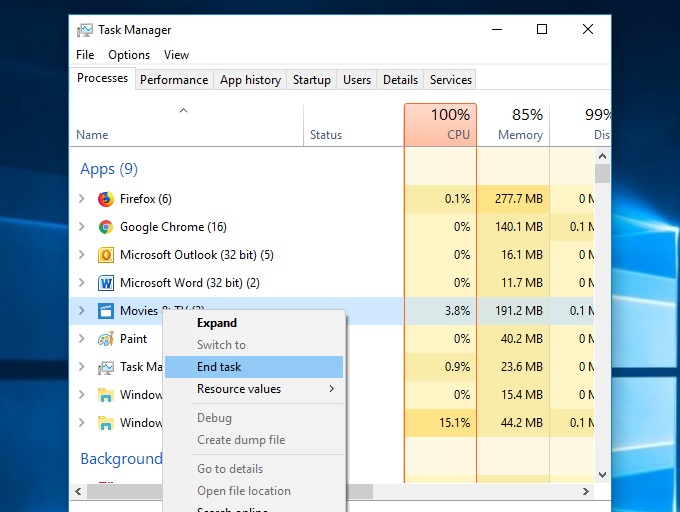Image resolution: width=680 pixels, height=512 pixels.
Task: Switch to the Performance tab
Action: click(174, 80)
